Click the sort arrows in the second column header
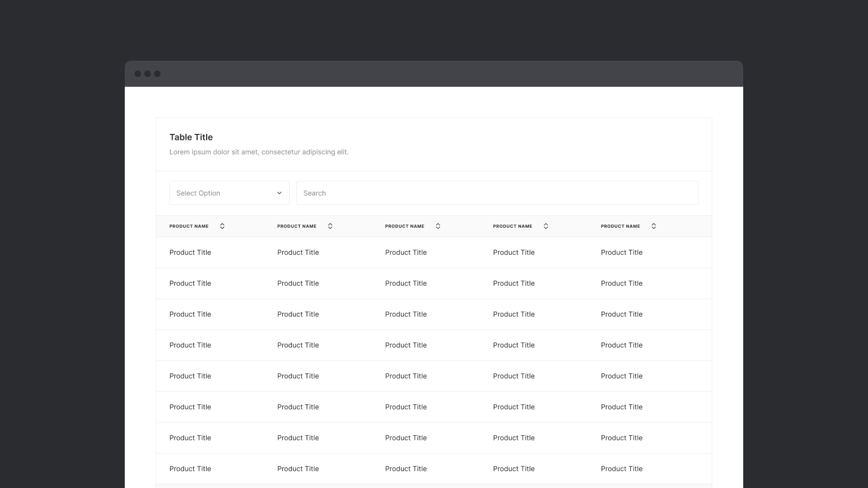Viewport: 868px width, 488px height. point(330,226)
